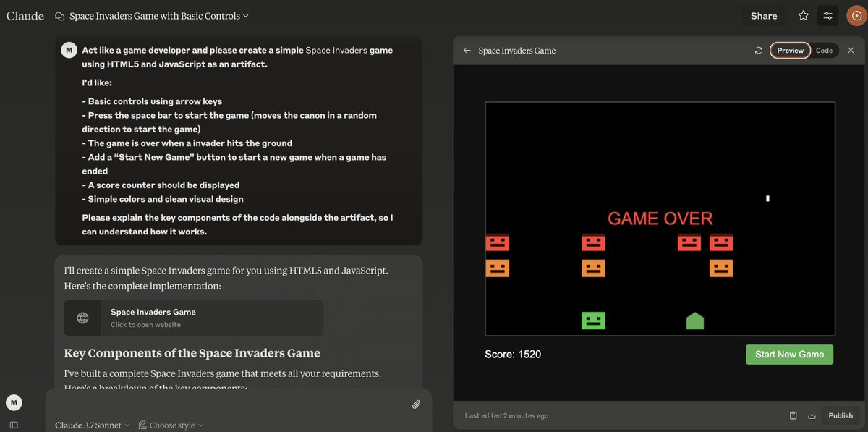This screenshot has height=432, width=868.
Task: Click the white bullet in the game
Action: [x=767, y=198]
